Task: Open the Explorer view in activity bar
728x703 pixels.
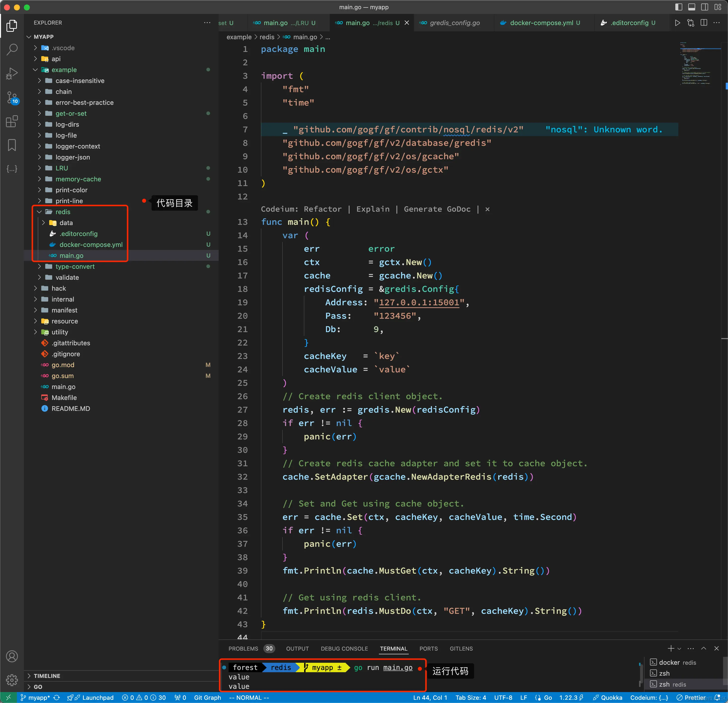Action: (12, 26)
